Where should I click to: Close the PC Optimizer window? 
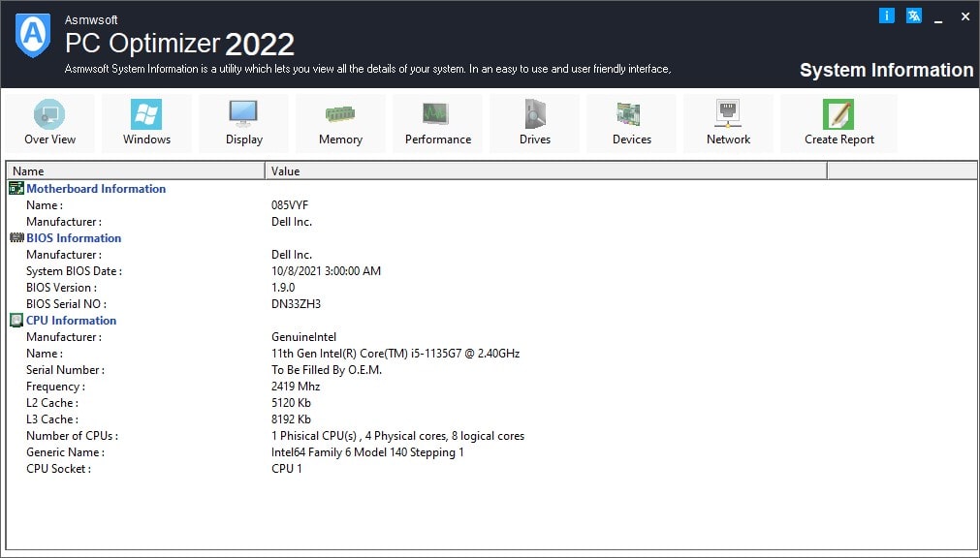pos(965,16)
